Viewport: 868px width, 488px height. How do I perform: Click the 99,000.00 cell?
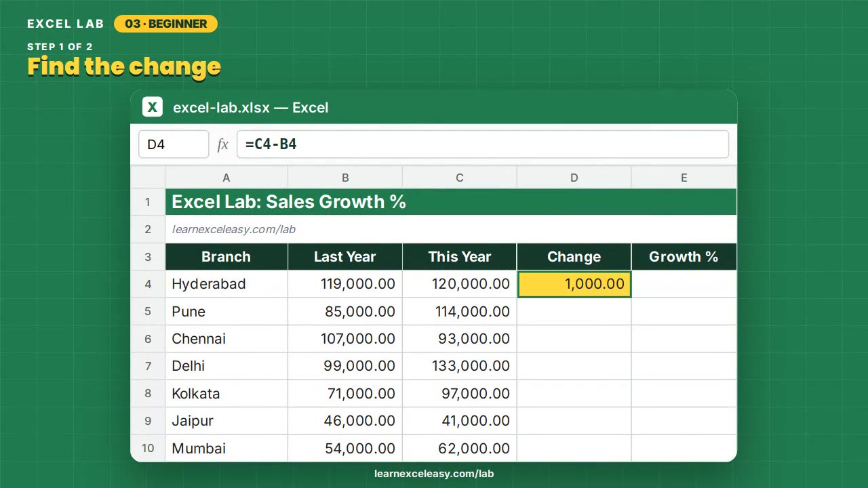click(345, 366)
